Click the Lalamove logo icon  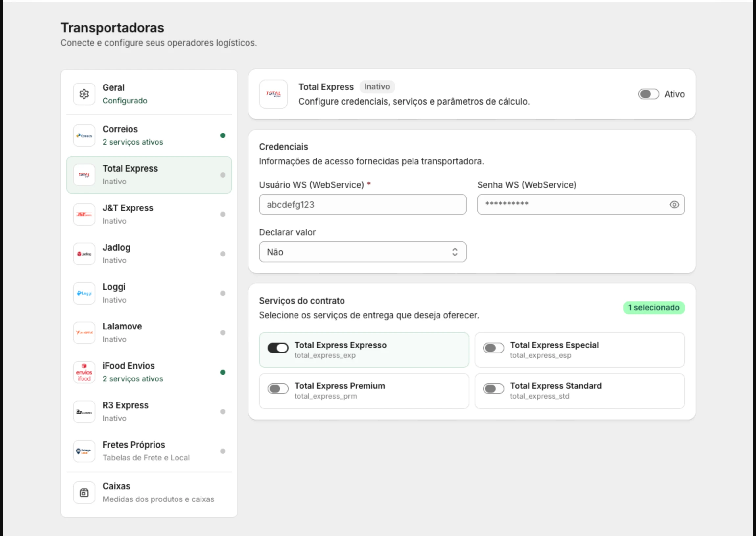(84, 333)
